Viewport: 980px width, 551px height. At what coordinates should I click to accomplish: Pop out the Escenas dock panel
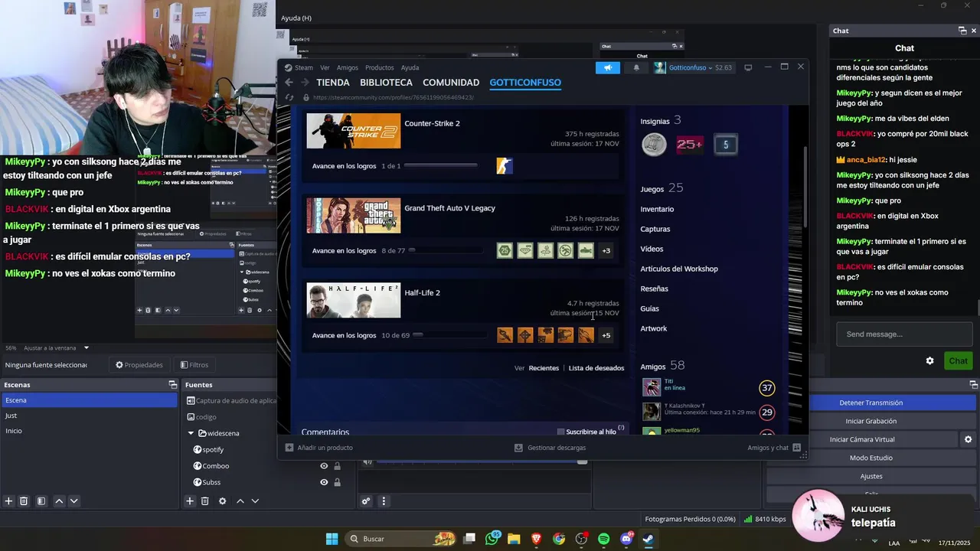(x=173, y=385)
